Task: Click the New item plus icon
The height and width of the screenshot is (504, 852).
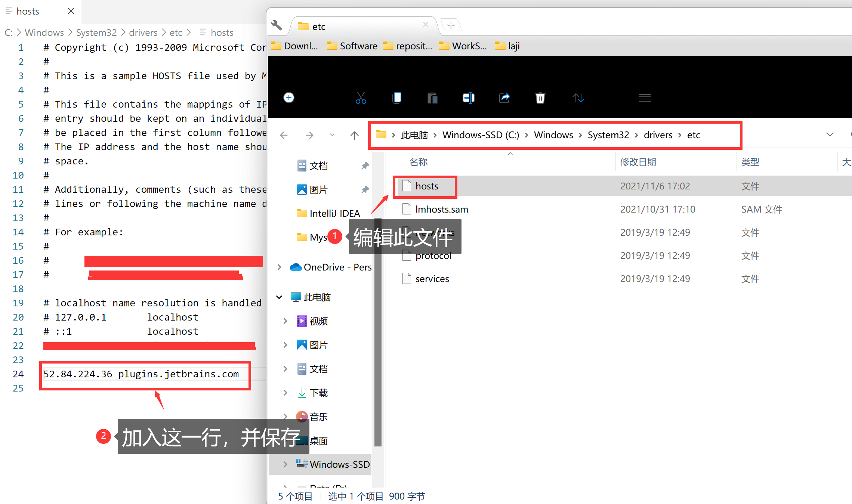Action: (289, 98)
